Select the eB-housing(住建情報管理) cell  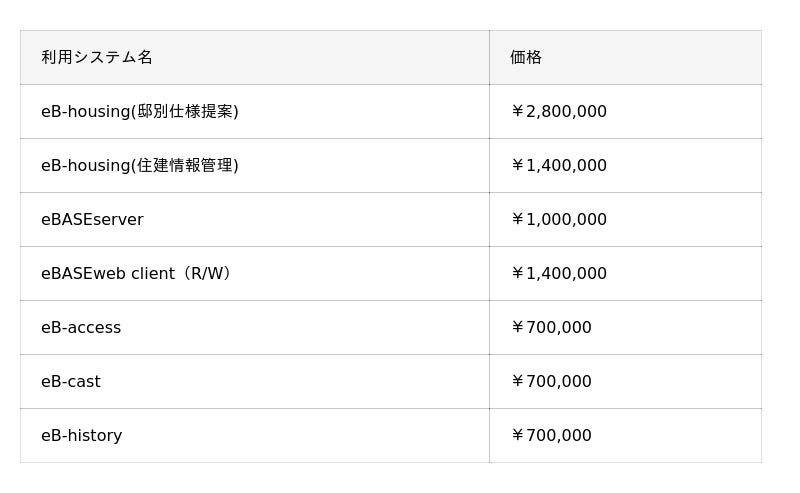coord(140,166)
